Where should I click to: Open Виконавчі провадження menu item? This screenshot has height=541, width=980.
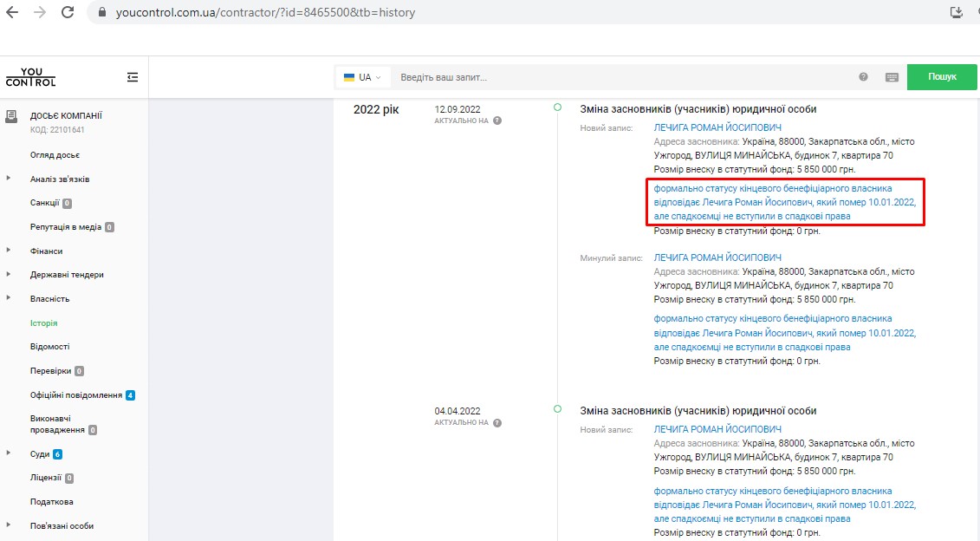(57, 424)
